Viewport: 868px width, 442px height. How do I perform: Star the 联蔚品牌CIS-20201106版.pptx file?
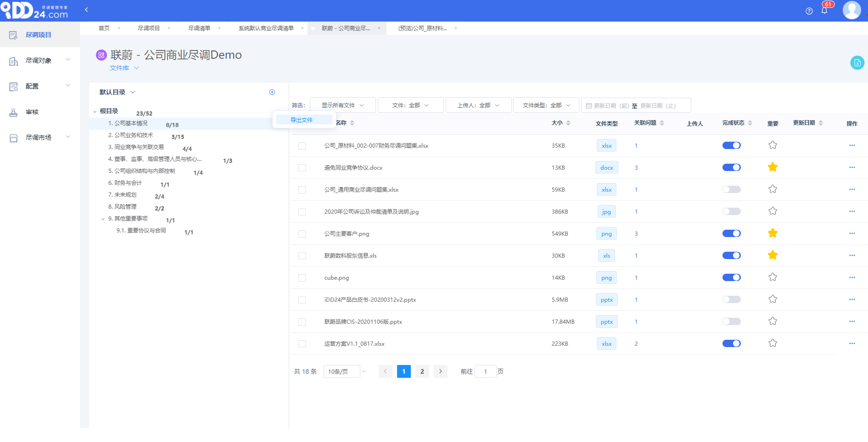pos(773,321)
